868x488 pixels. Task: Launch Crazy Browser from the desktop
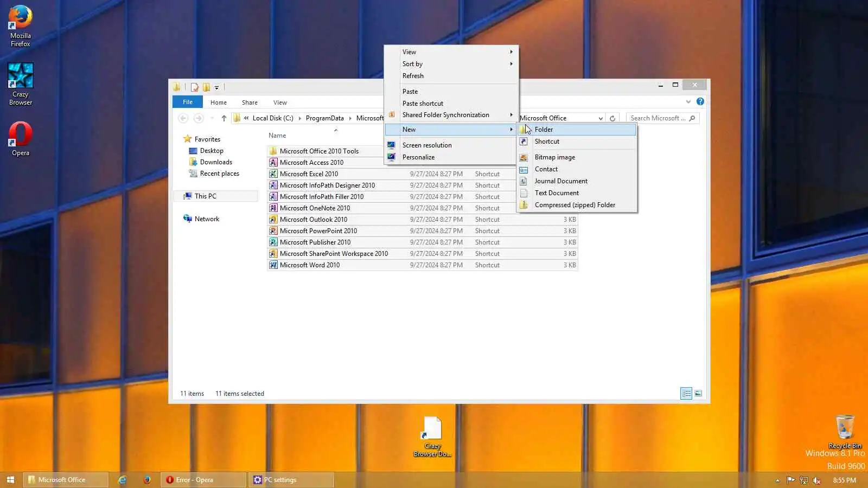click(x=21, y=84)
